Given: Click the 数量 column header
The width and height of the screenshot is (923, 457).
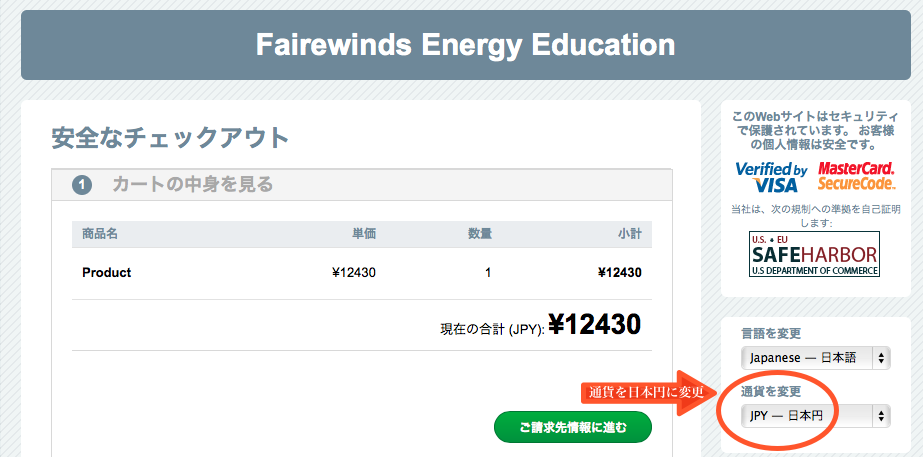Looking at the screenshot, I should [x=480, y=234].
